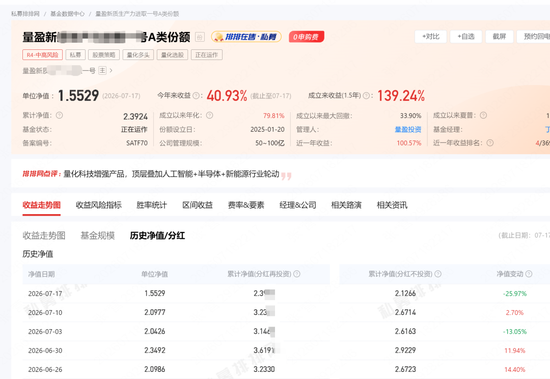Switch to 区间收益 tab

pyautogui.click(x=197, y=205)
